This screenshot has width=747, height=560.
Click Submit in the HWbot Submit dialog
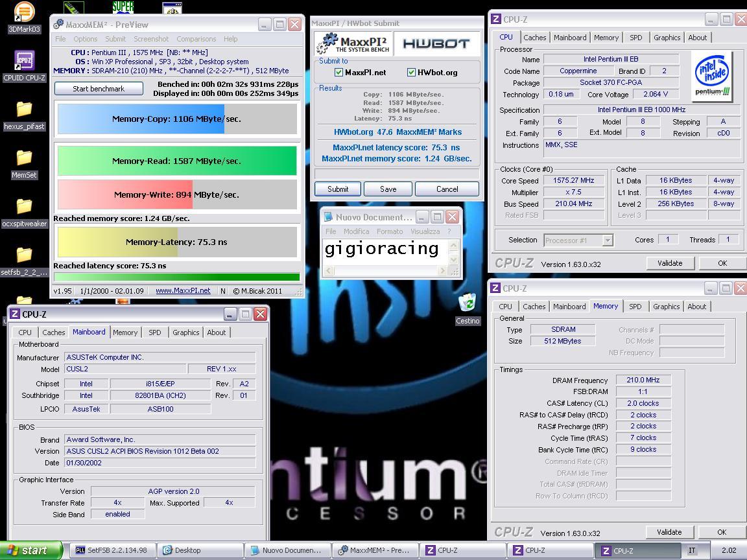click(x=338, y=189)
